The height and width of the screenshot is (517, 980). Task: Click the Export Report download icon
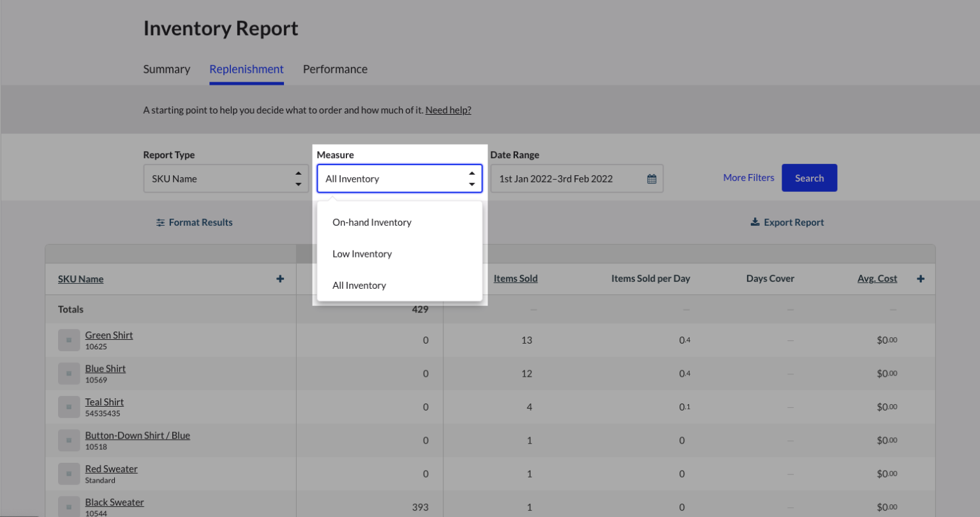(755, 222)
